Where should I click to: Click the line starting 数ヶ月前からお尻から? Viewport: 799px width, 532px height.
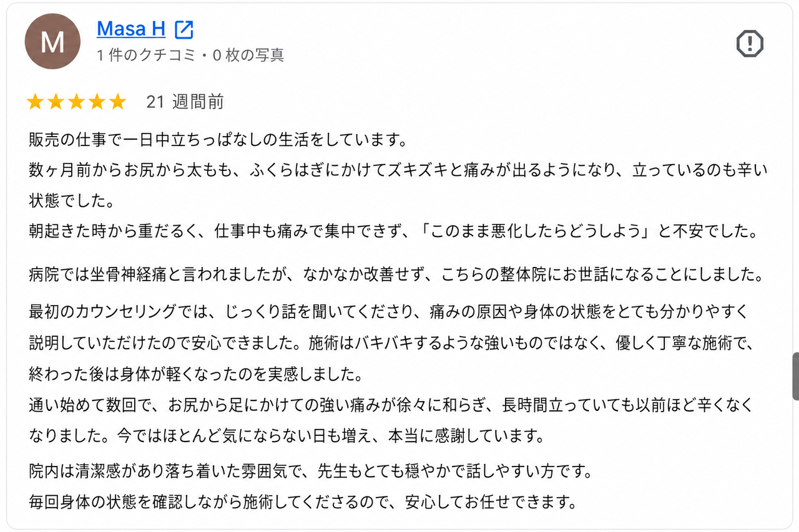tap(398, 170)
